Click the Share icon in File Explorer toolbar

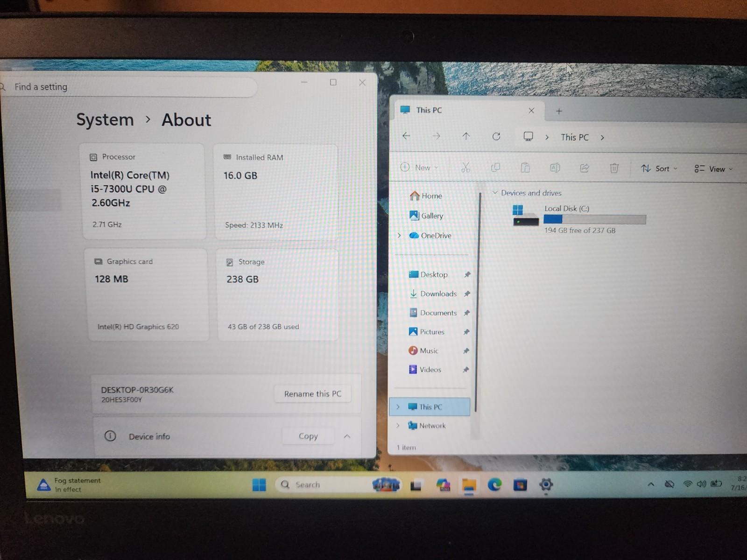click(x=585, y=168)
